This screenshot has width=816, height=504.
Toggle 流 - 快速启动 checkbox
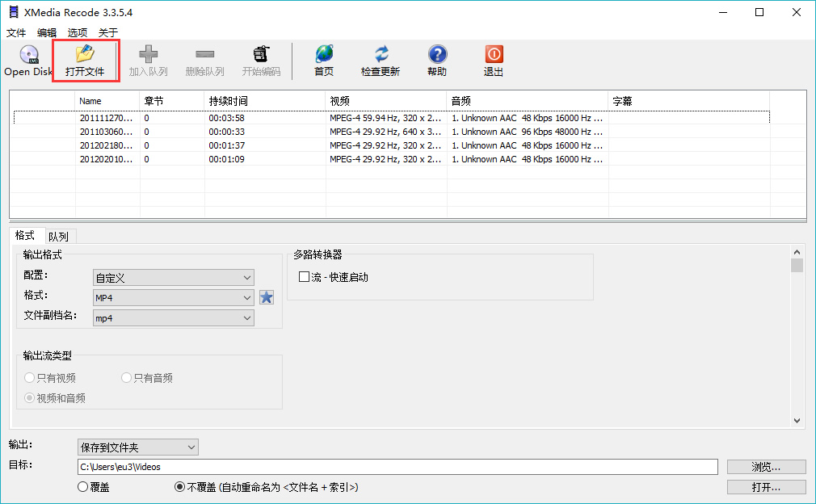click(x=304, y=277)
